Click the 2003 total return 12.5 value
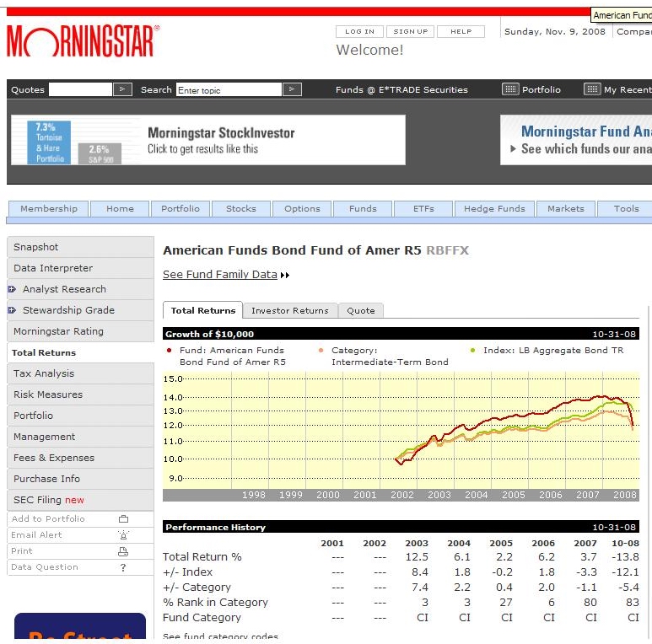 click(x=417, y=556)
